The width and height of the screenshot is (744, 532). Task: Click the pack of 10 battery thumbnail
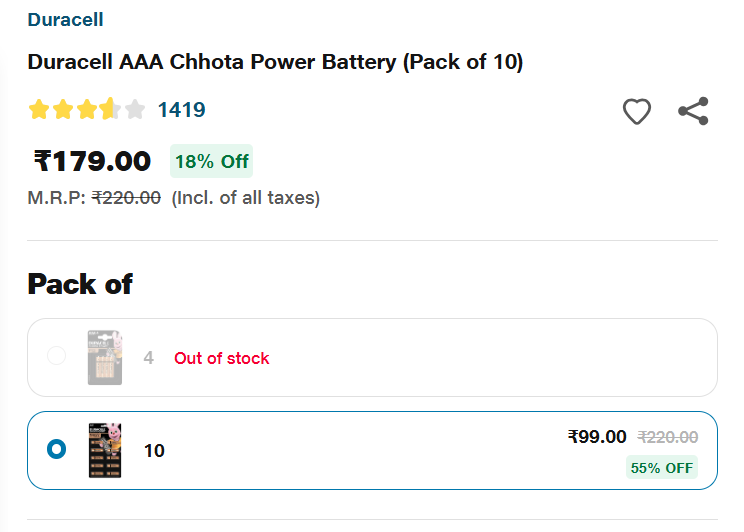pyautogui.click(x=104, y=450)
